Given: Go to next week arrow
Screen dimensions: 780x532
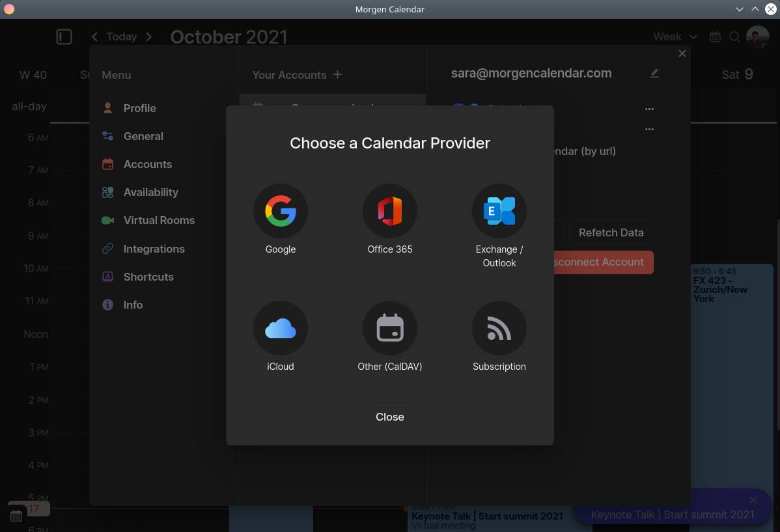Looking at the screenshot, I should 149,37.
